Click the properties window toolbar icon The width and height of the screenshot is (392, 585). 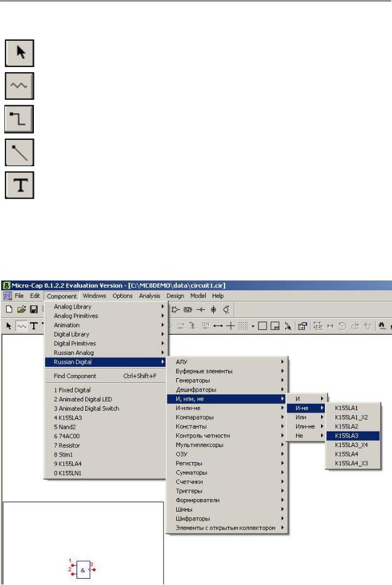(302, 326)
